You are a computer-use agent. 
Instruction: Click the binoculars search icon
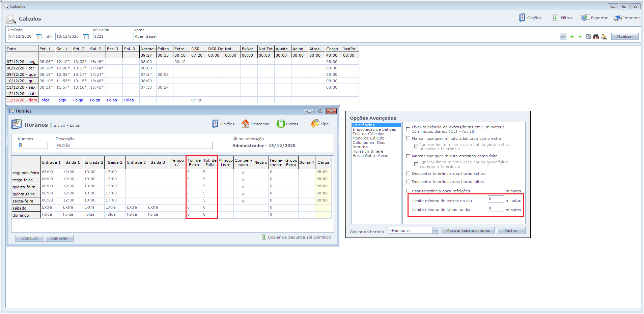click(x=596, y=37)
